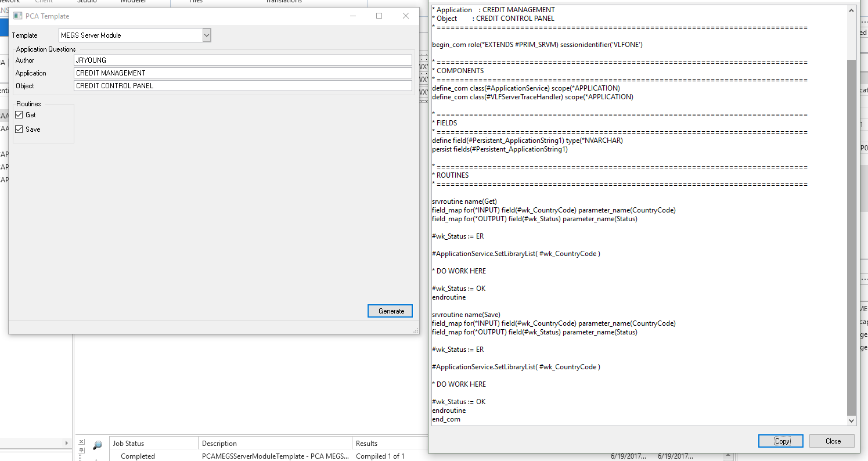This screenshot has height=461, width=868.
Task: Uncheck the Get routine checkbox
Action: 19,115
